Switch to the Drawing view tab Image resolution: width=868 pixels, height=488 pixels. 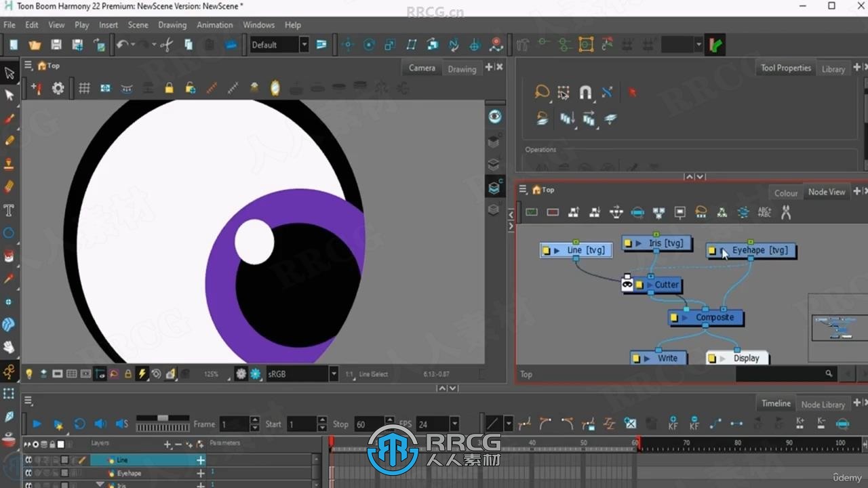tap(462, 68)
